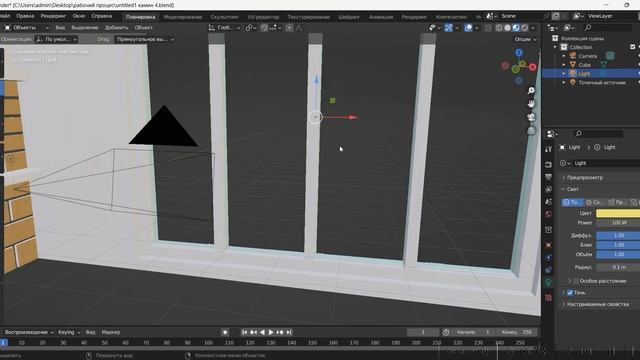This screenshot has height=360, width=640.
Task: Open the Глоб transform orientation dropdown
Action: click(x=224, y=28)
